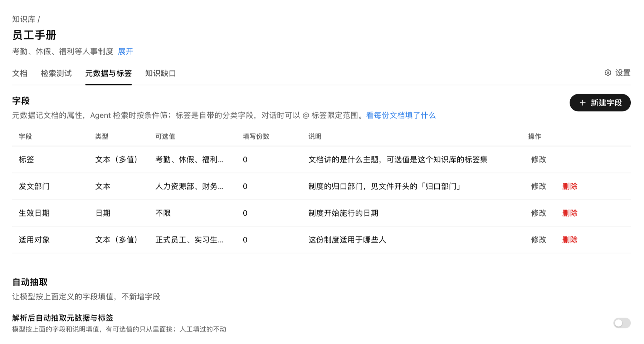Viewport: 644px width, 344px height.
Task: Delete the 发文部门 field
Action: 570,186
